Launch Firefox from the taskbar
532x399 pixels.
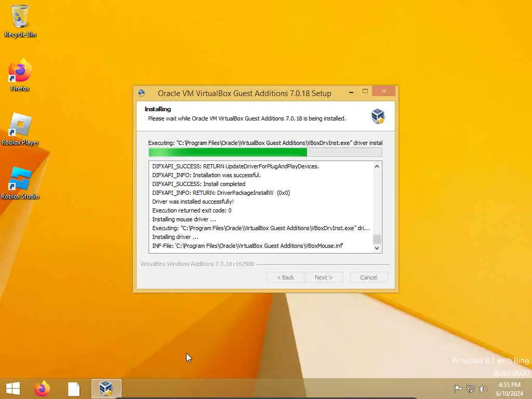coord(42,389)
